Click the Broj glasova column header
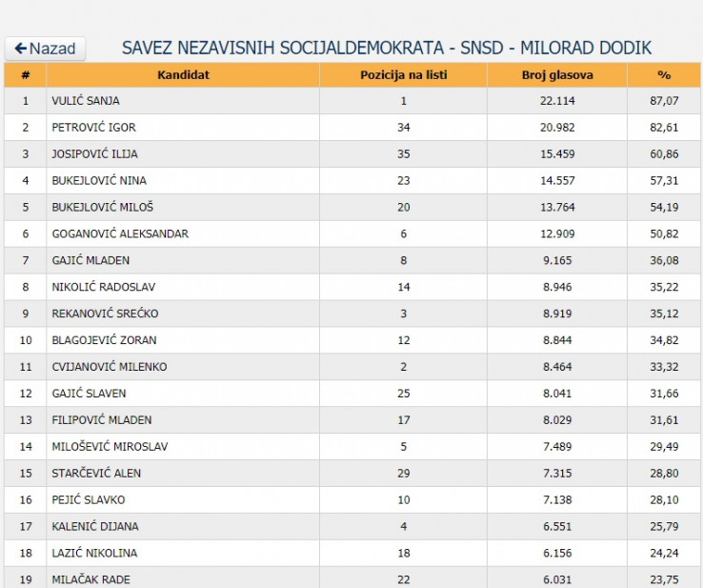The width and height of the screenshot is (703, 588). tap(556, 75)
